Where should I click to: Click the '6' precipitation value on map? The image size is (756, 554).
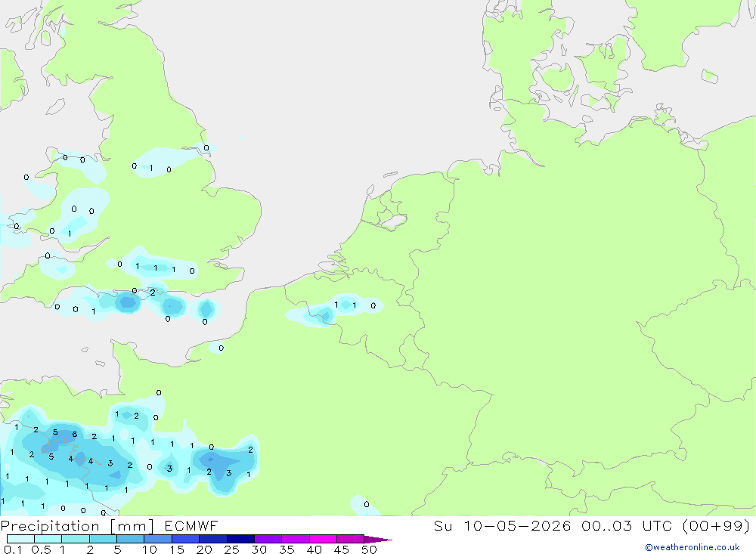tap(75, 435)
